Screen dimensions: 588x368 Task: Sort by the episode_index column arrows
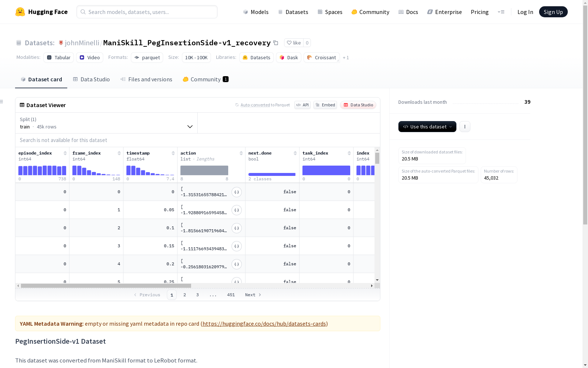pyautogui.click(x=65, y=153)
